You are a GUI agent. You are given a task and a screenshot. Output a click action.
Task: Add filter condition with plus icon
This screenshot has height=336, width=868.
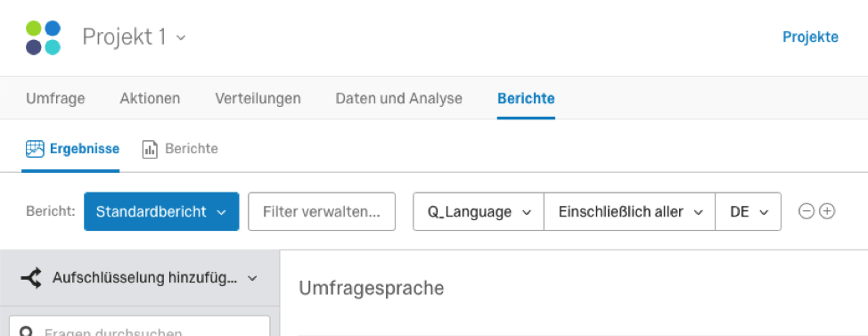827,211
